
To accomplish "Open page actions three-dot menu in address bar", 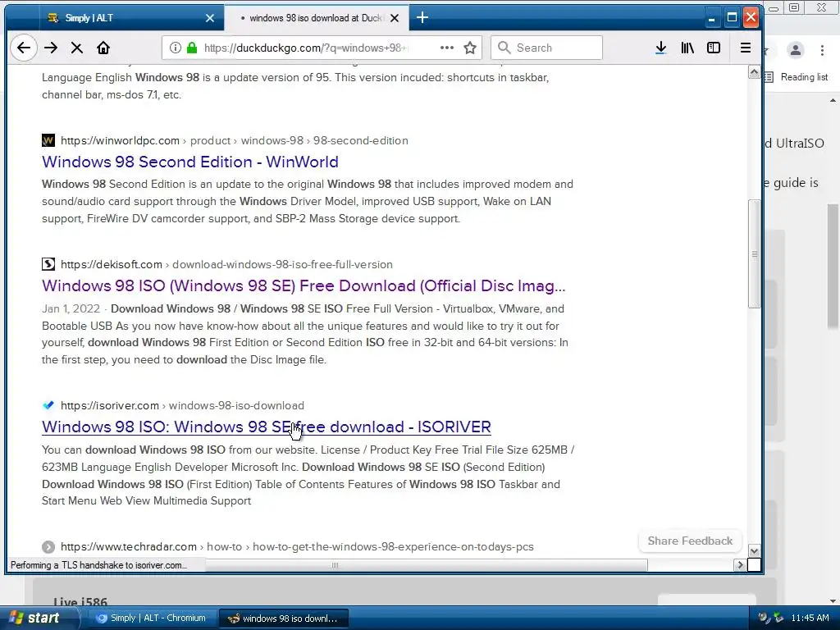I will pyautogui.click(x=447, y=48).
